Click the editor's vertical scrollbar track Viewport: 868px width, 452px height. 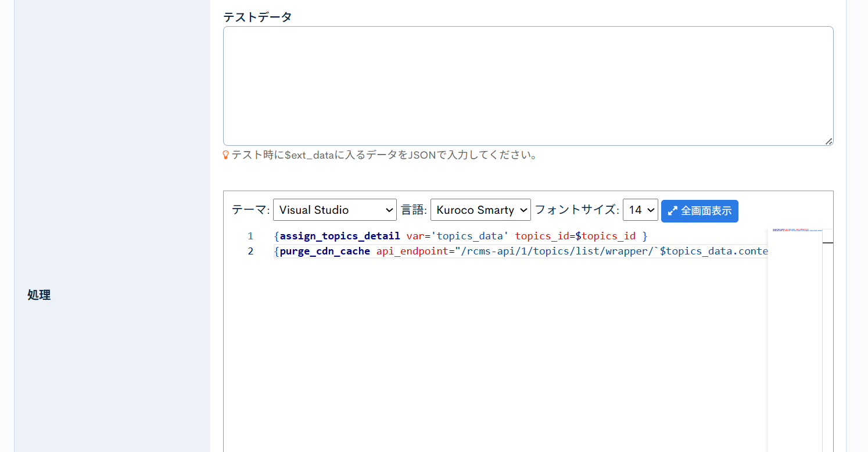pyautogui.click(x=827, y=349)
